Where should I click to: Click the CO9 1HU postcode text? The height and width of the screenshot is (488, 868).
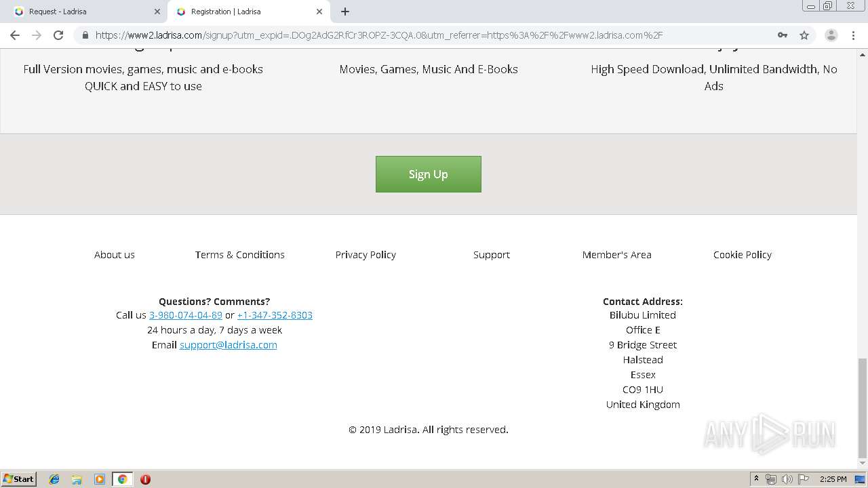pos(643,390)
